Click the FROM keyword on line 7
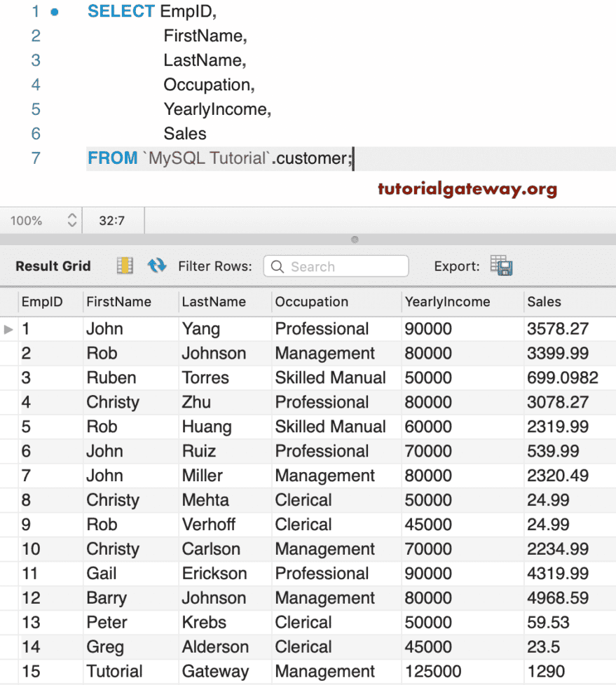616x685 pixels. (112, 158)
